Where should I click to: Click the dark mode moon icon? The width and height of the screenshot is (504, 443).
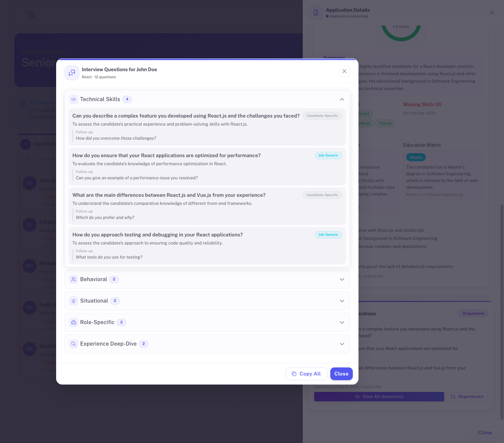[x=31, y=14]
